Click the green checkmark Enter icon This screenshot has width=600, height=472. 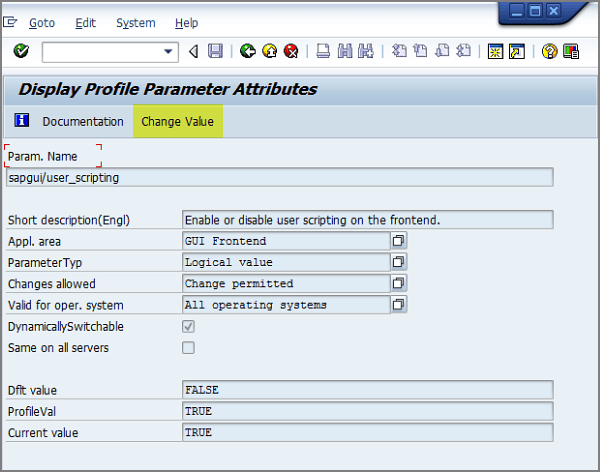[x=21, y=51]
